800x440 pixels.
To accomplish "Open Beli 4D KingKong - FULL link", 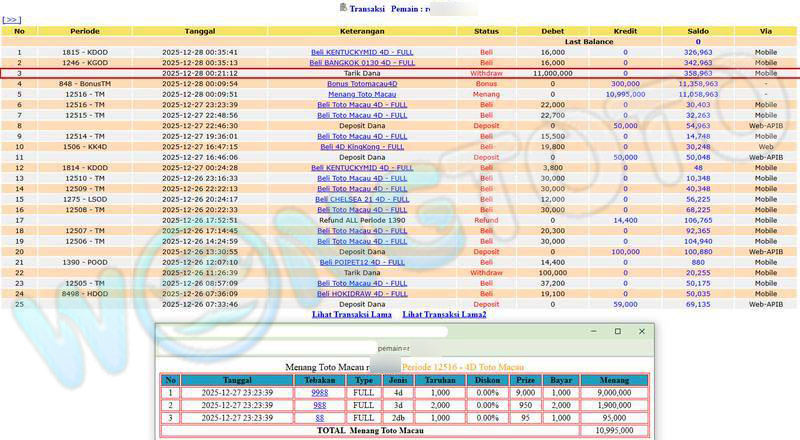I will tap(362, 146).
